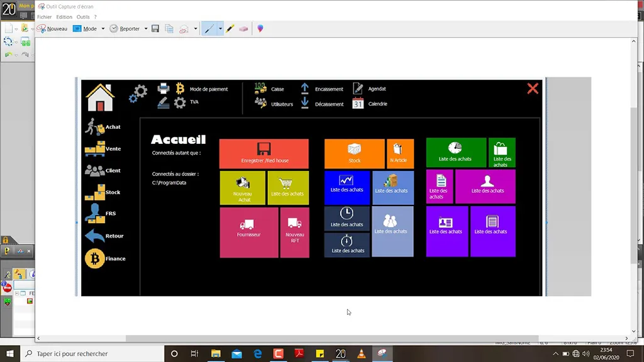This screenshot has width=644, height=362.
Task: Click the Retour back arrow icon
Action: (x=95, y=236)
